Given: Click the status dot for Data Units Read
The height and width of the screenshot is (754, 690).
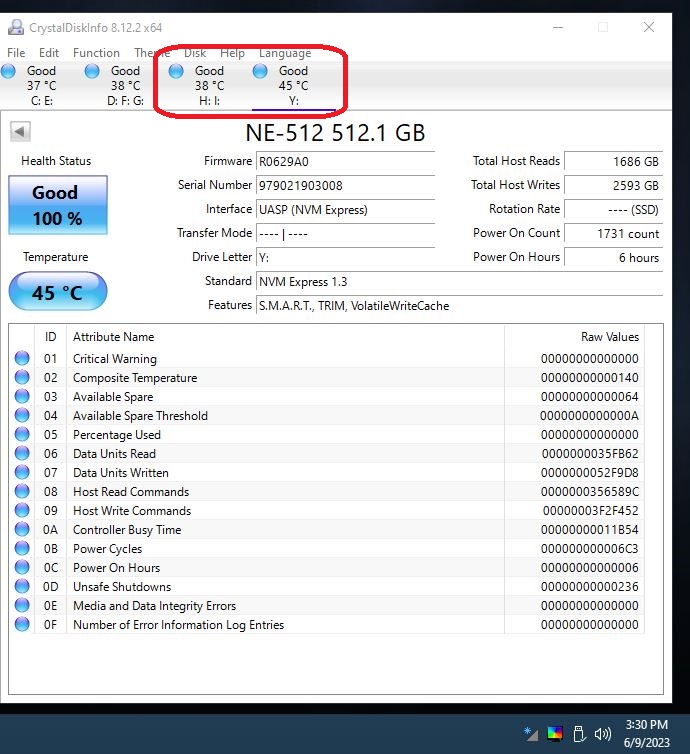Looking at the screenshot, I should point(22,453).
